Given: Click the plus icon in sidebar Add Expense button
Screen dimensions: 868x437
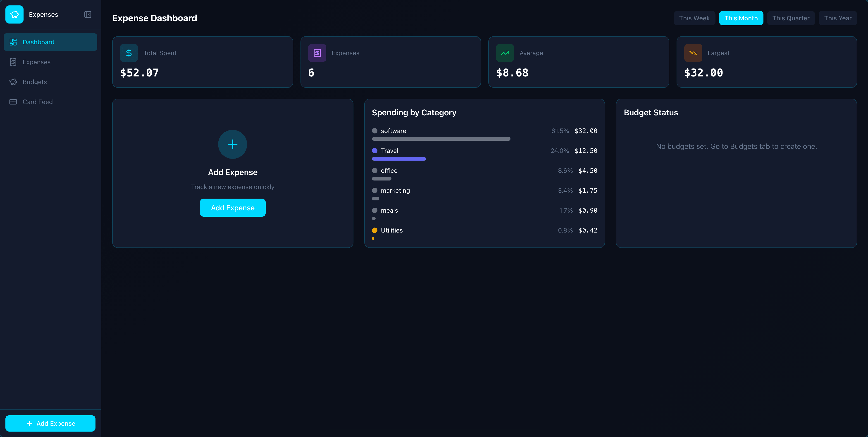Looking at the screenshot, I should pyautogui.click(x=29, y=423).
